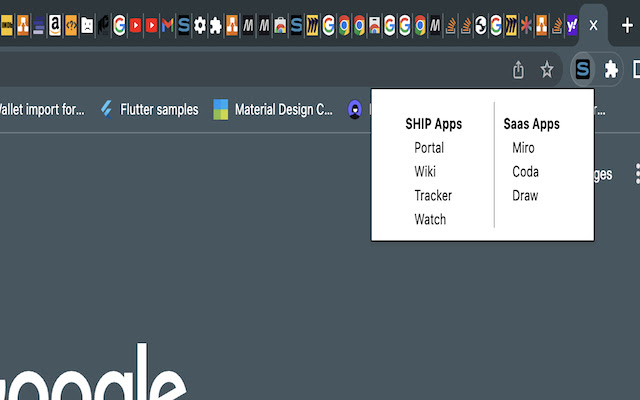Switch to the IMDb tab

(6, 26)
